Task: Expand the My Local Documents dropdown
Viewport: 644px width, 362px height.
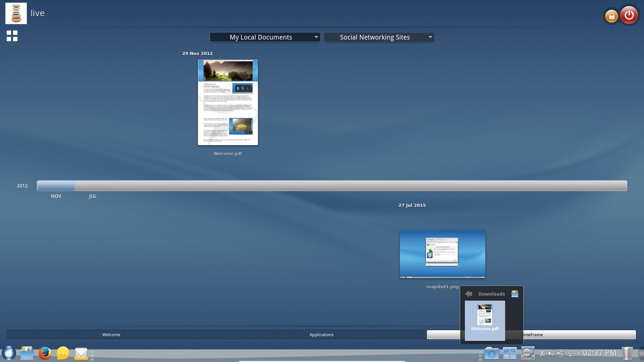Action: point(265,37)
